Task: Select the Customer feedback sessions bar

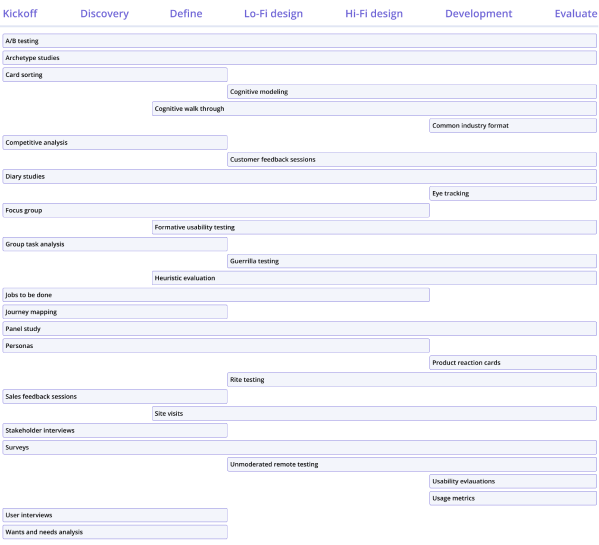Action: click(x=412, y=160)
